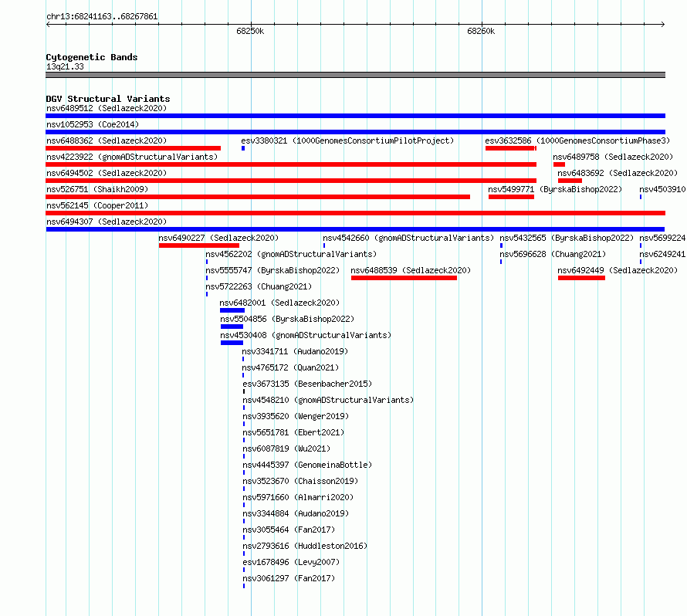The width and height of the screenshot is (687, 616).
Task: Click the blue bar under nsv1052953
Action: [x=355, y=132]
